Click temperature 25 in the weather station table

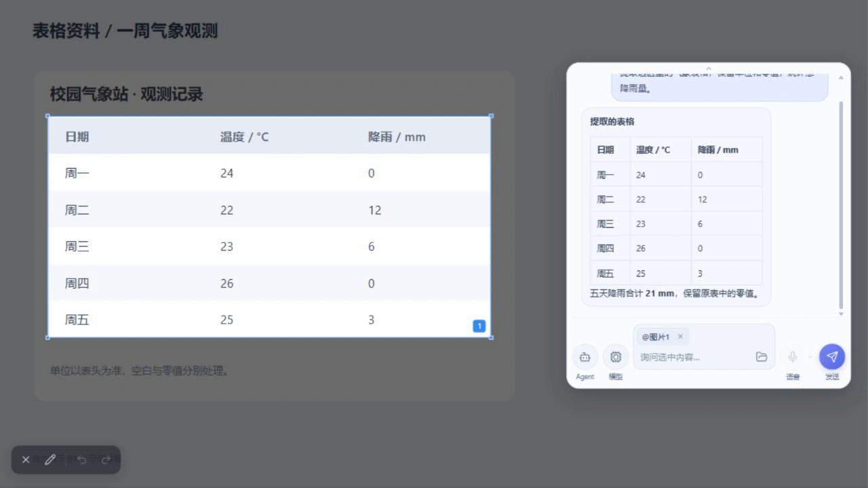pos(226,320)
